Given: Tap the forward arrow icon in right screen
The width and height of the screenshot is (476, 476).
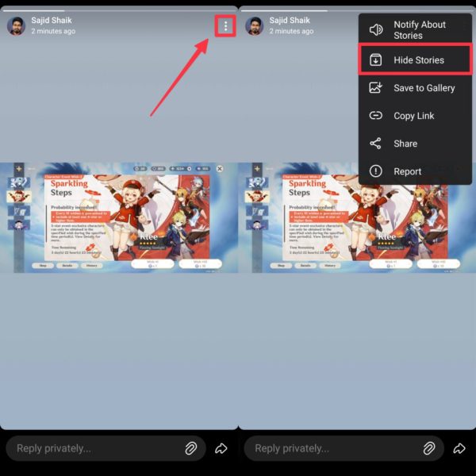Looking at the screenshot, I should pos(459,448).
